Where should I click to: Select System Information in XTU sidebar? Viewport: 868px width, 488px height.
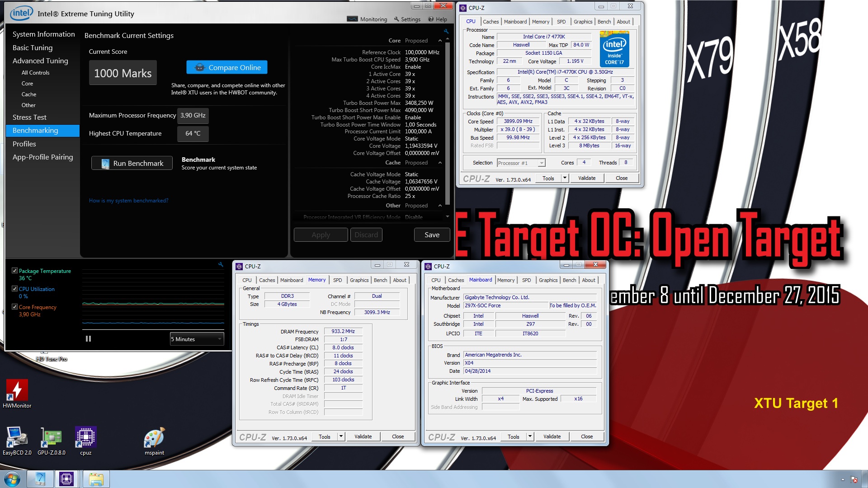(43, 34)
